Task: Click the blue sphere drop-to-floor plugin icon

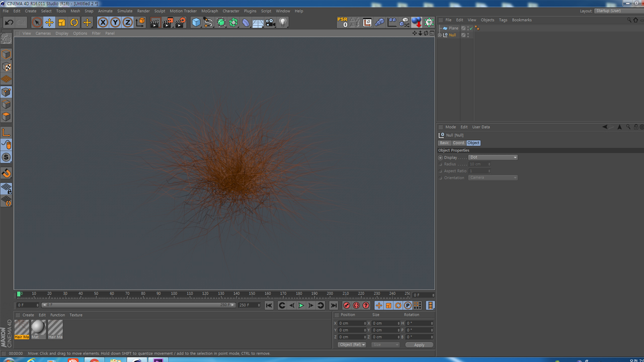Action: tap(417, 22)
